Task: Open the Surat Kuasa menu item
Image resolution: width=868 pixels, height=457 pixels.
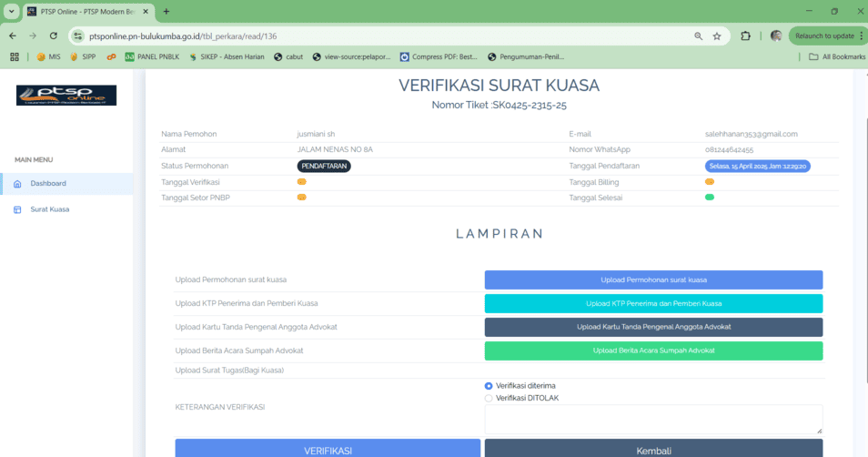Action: [50, 209]
